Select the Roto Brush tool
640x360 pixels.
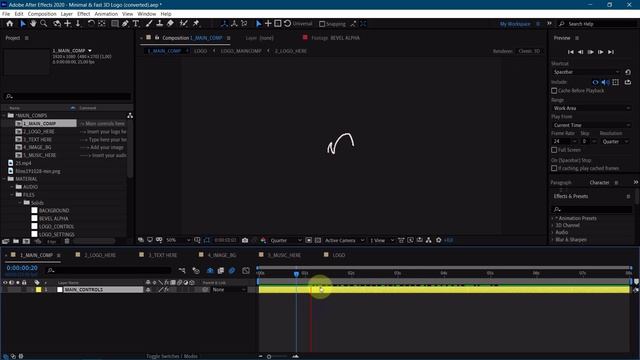click(x=184, y=24)
